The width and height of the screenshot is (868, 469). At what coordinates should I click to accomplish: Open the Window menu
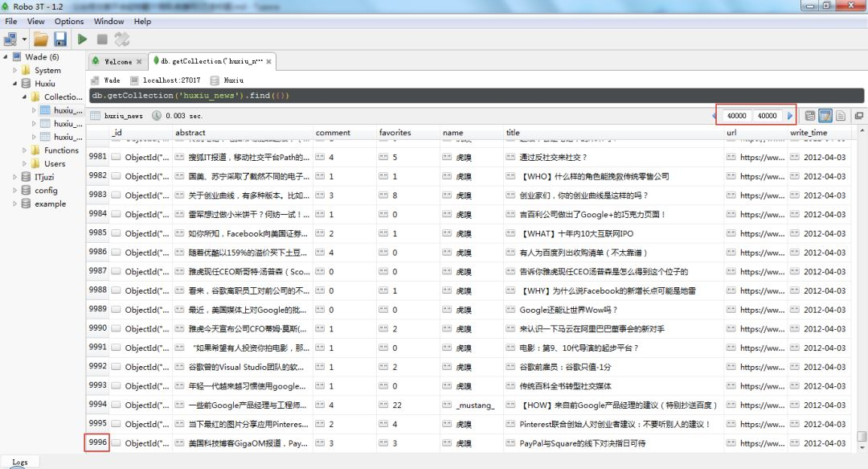click(108, 21)
